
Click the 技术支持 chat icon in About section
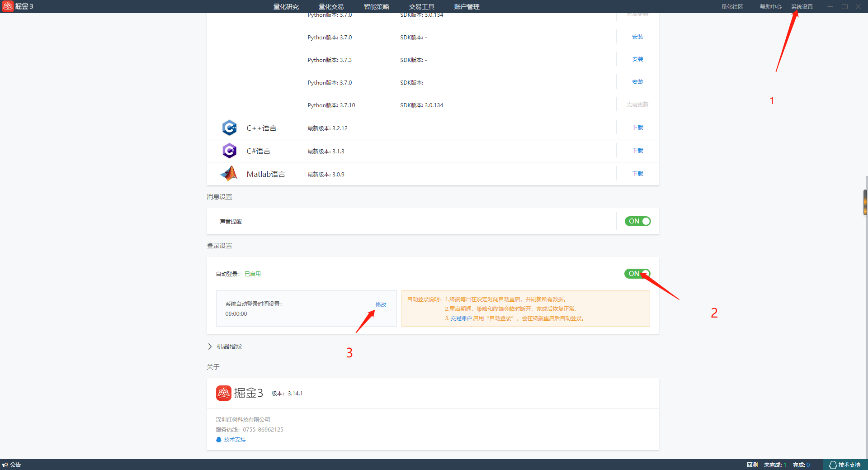[219, 440]
